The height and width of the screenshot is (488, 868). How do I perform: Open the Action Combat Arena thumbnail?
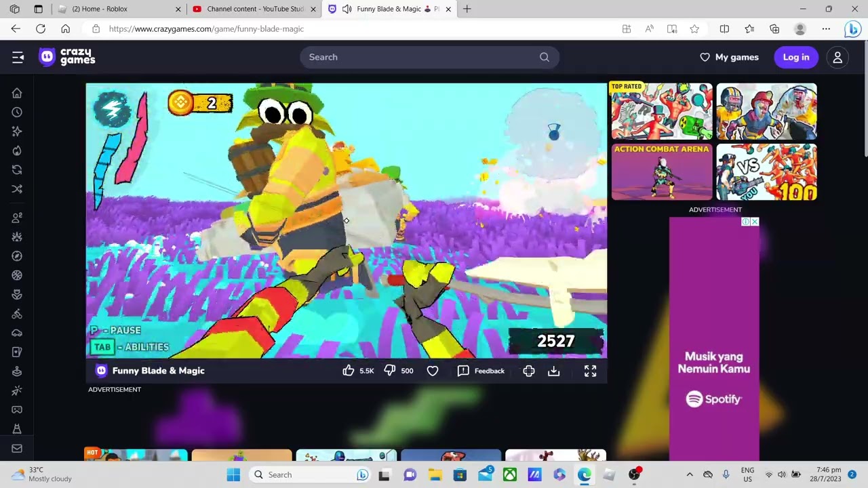(662, 172)
